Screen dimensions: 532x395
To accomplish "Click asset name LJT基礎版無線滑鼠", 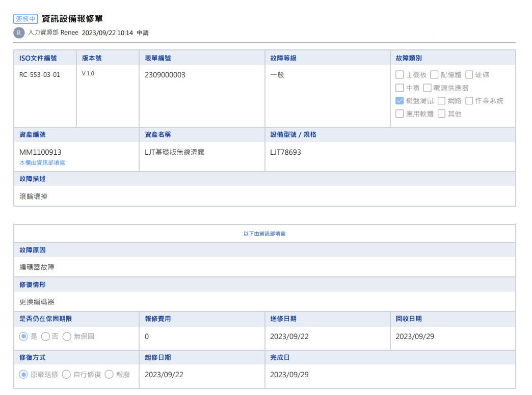I will pos(175,152).
